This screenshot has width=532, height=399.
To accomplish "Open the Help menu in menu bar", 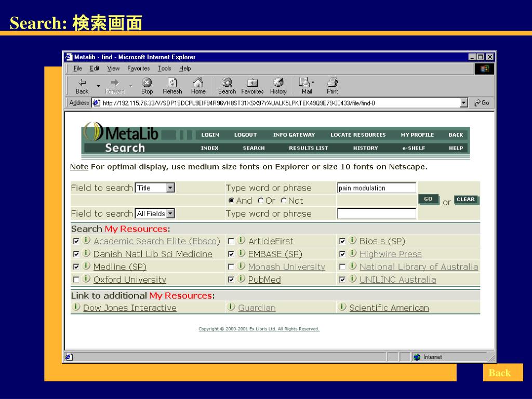I will coord(185,69).
